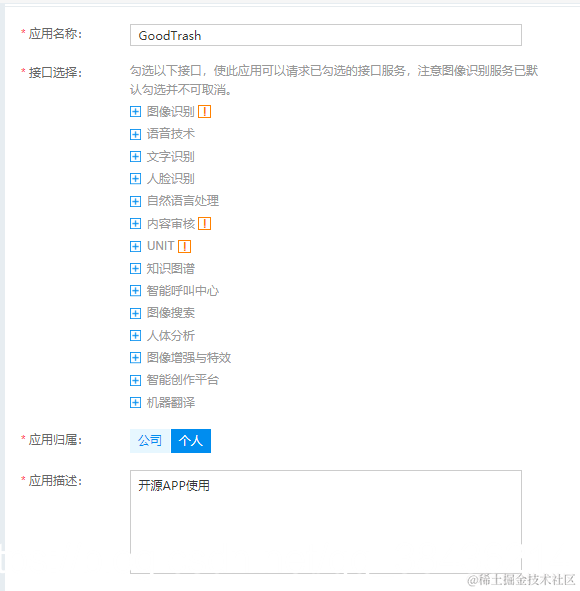Click the 内容审核 label text

tap(171, 224)
